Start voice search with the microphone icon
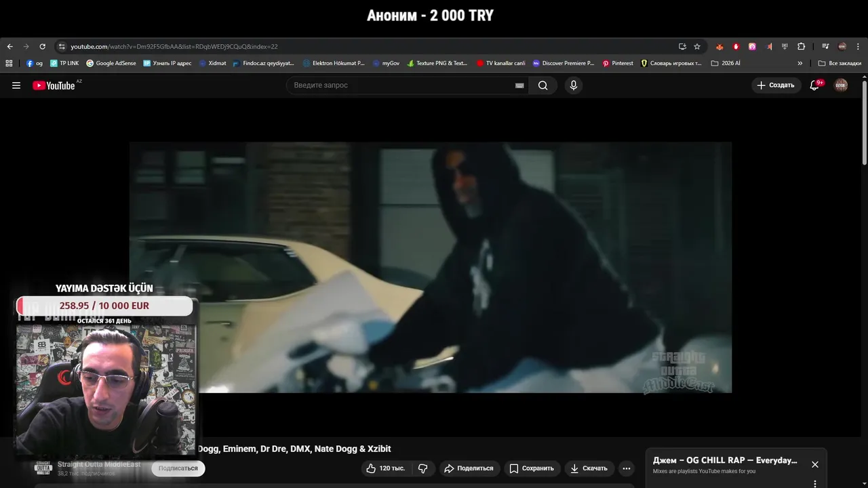 [x=574, y=85]
